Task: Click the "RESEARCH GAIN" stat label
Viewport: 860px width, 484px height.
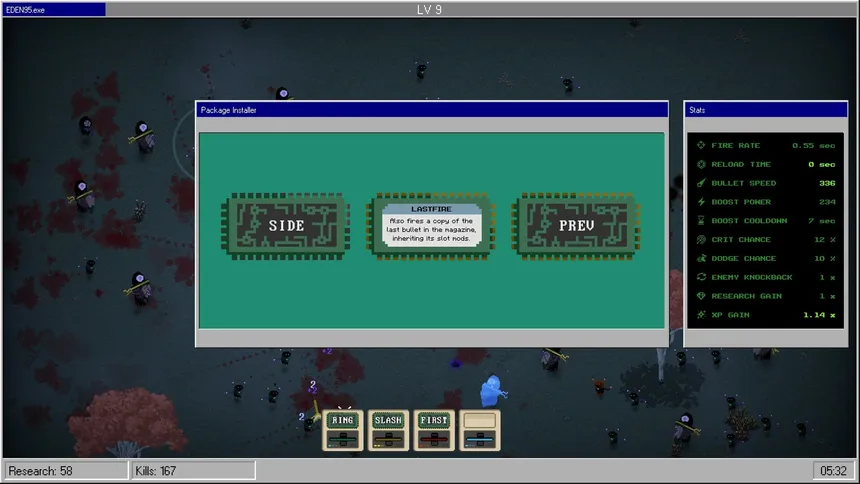Action: coord(746,296)
